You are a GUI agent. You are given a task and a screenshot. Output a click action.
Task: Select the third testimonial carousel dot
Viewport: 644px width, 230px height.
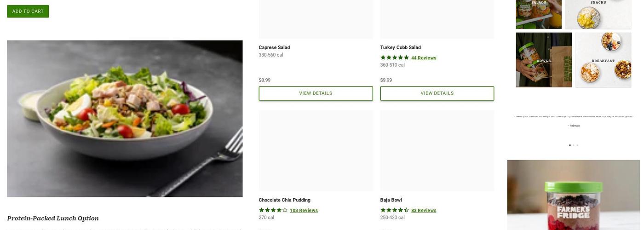pos(577,145)
